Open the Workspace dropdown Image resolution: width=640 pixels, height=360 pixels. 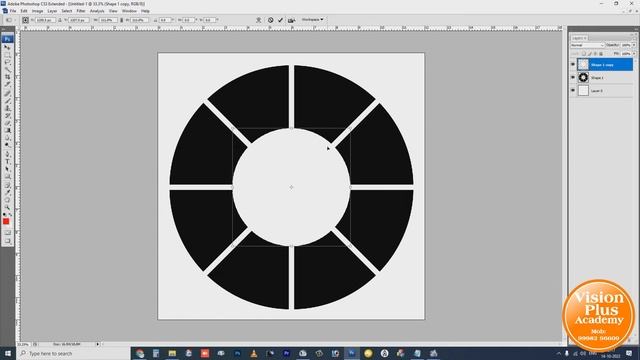(312, 19)
